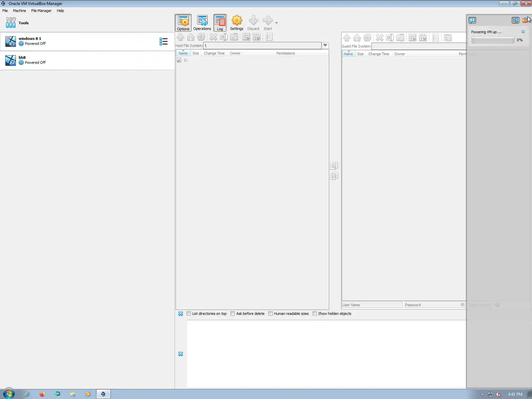Enable Human readable sizes
This screenshot has width=532, height=399.
[x=289, y=314]
